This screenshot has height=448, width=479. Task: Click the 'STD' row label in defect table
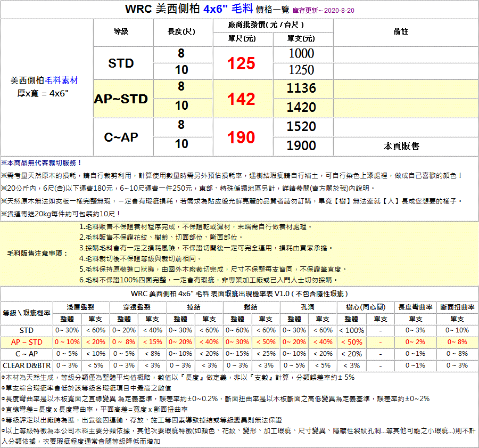pyautogui.click(x=27, y=331)
